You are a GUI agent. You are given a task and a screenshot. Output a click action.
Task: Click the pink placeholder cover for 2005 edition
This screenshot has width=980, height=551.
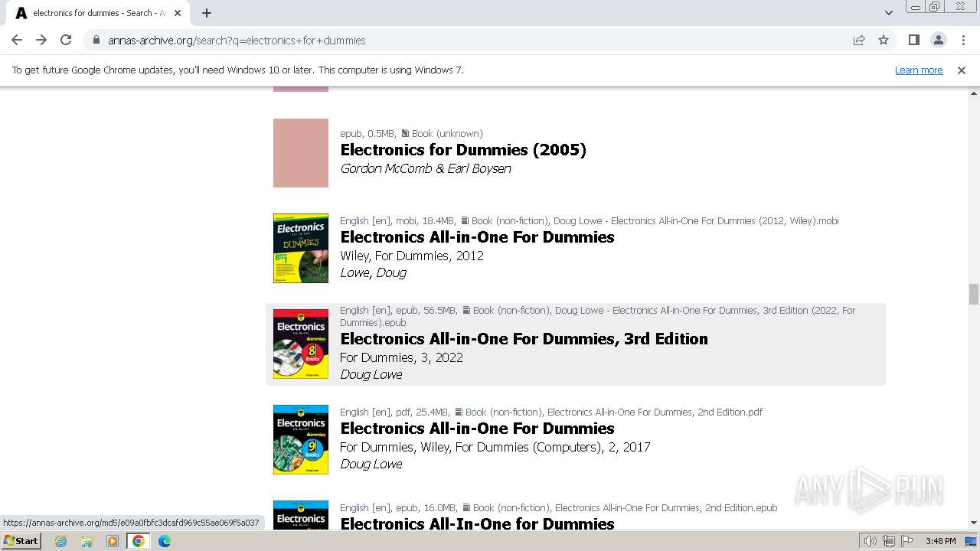point(301,153)
